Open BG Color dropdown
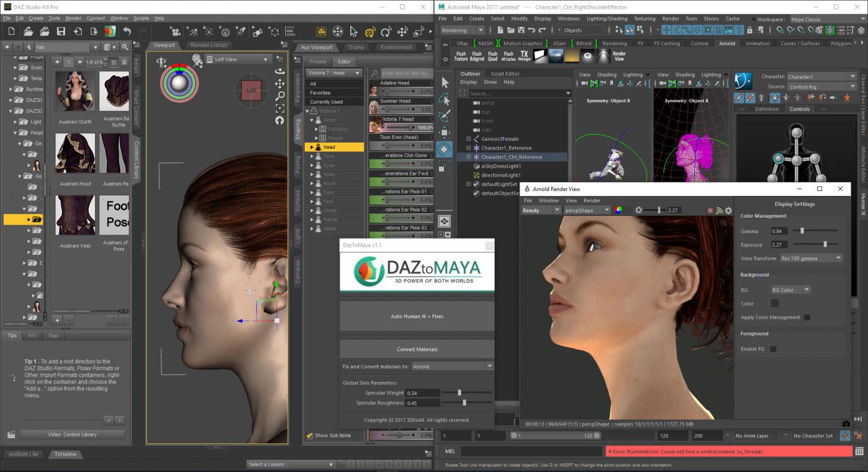This screenshot has height=472, width=868. (x=790, y=290)
